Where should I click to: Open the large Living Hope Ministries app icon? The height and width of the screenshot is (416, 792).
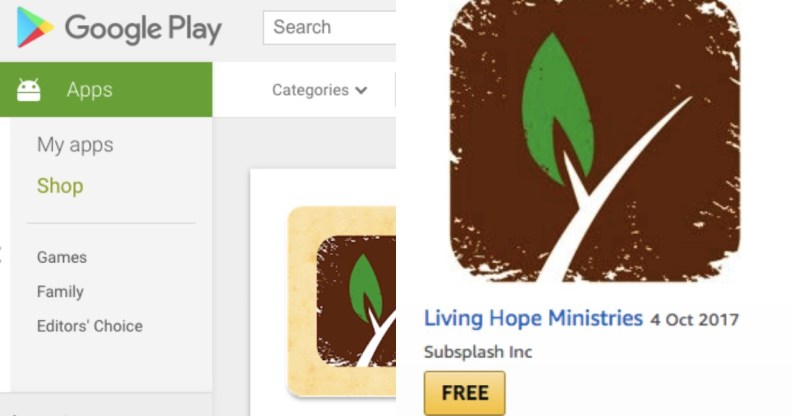(x=595, y=140)
